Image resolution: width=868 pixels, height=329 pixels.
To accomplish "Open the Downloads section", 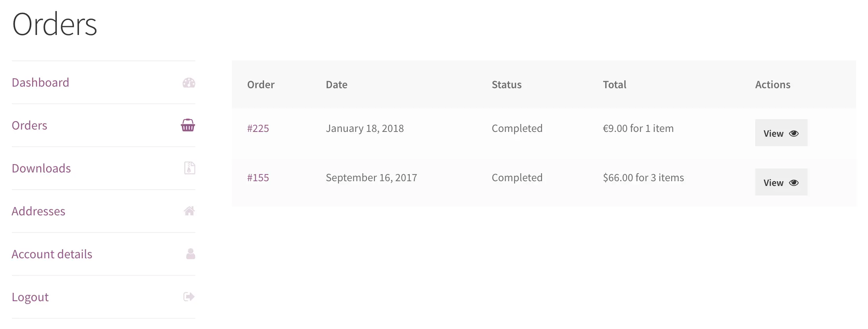I will click(41, 168).
